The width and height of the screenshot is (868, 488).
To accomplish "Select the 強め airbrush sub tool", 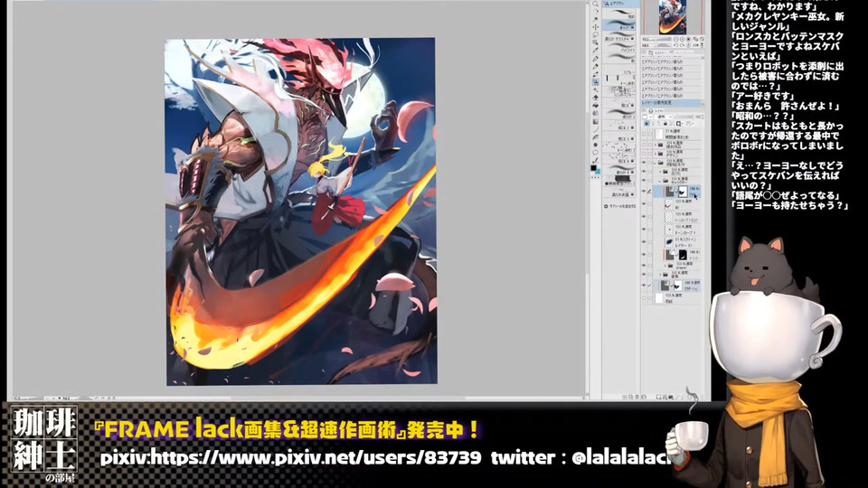I will (618, 14).
